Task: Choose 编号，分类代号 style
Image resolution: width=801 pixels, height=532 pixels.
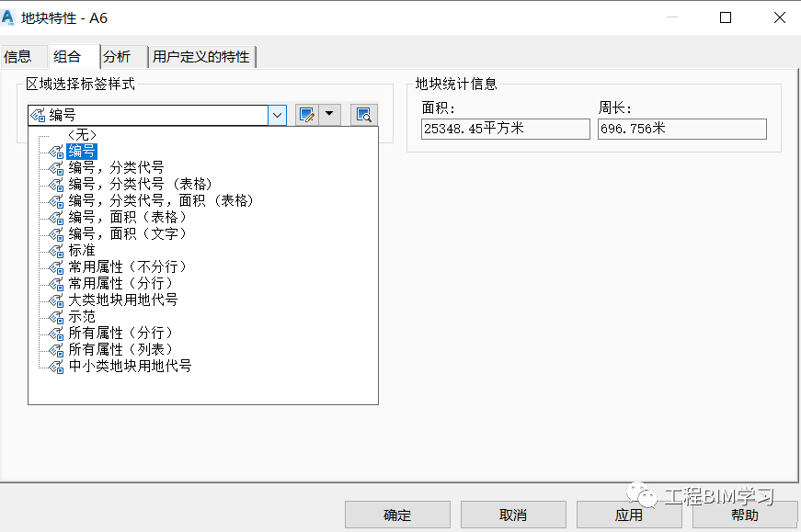Action: 117,167
